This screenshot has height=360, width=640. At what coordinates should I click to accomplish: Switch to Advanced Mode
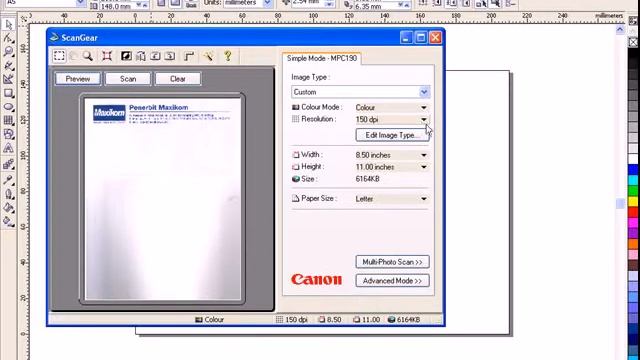[x=392, y=281]
